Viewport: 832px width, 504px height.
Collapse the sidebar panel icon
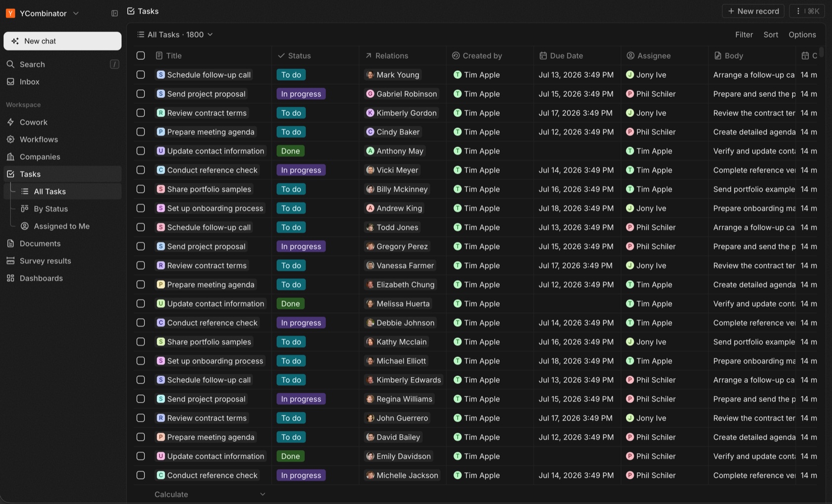[114, 13]
